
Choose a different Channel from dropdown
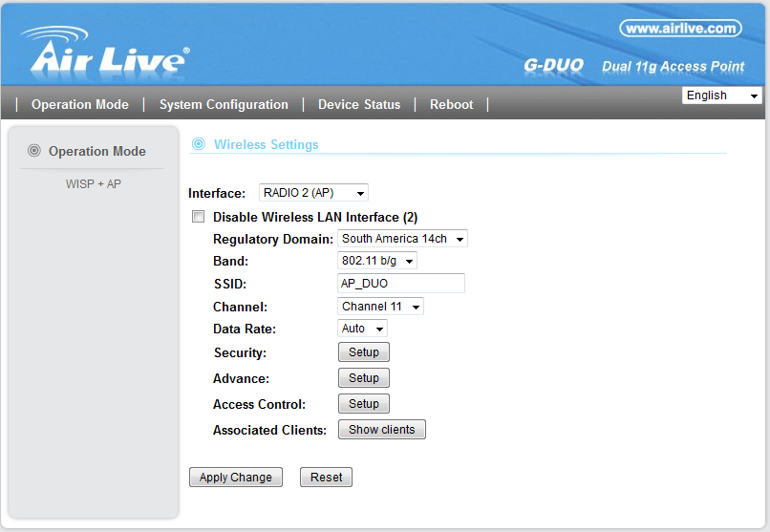380,307
